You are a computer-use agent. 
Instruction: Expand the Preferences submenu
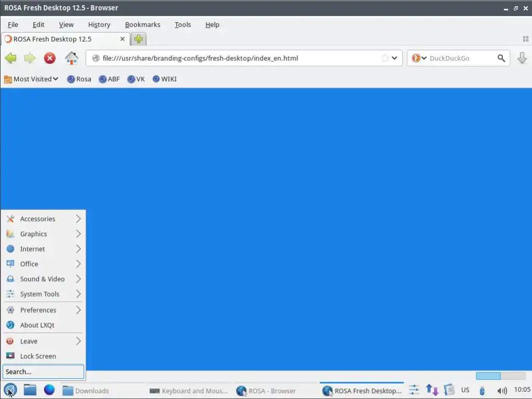[x=44, y=310]
